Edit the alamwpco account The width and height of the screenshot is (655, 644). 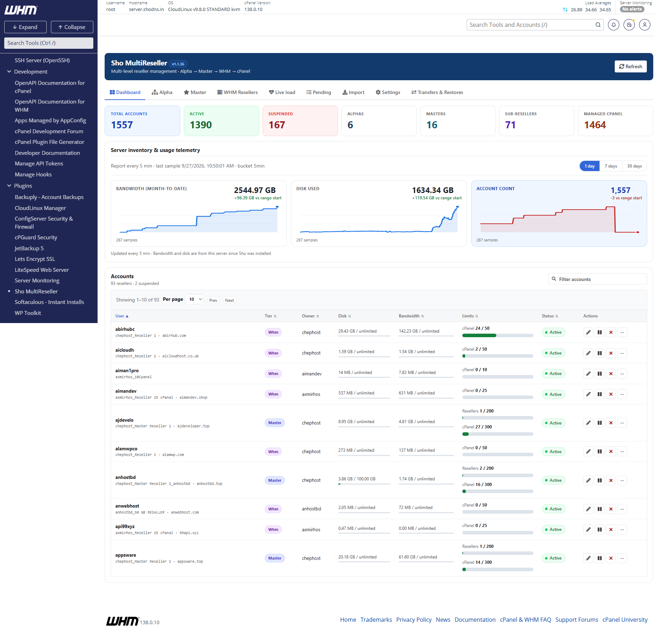click(588, 451)
